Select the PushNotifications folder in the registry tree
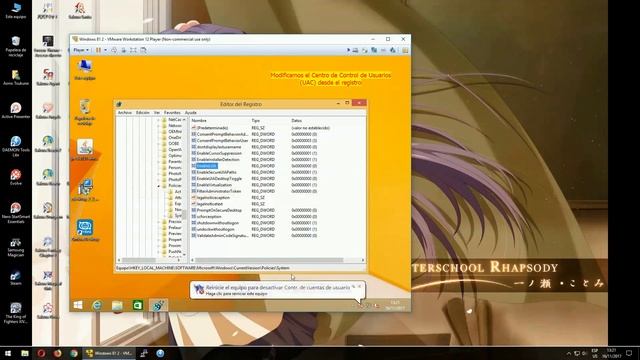This screenshot has height=360, width=640. tap(171, 252)
